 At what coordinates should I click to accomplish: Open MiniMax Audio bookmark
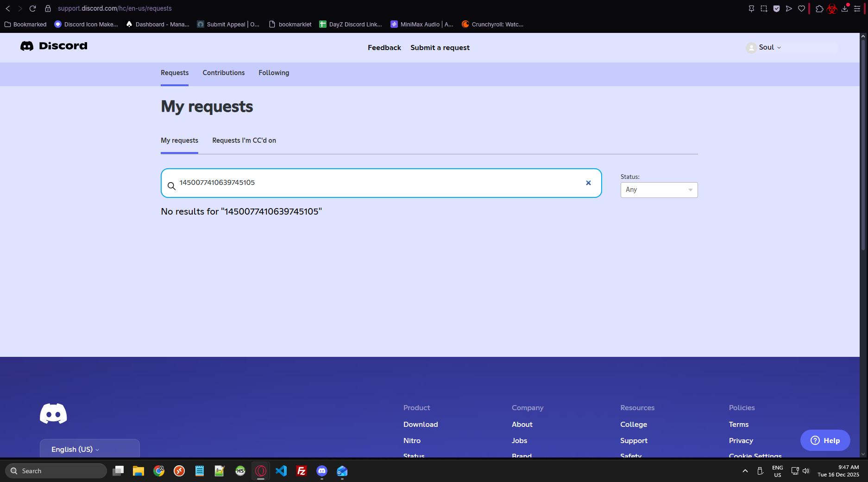click(x=422, y=24)
